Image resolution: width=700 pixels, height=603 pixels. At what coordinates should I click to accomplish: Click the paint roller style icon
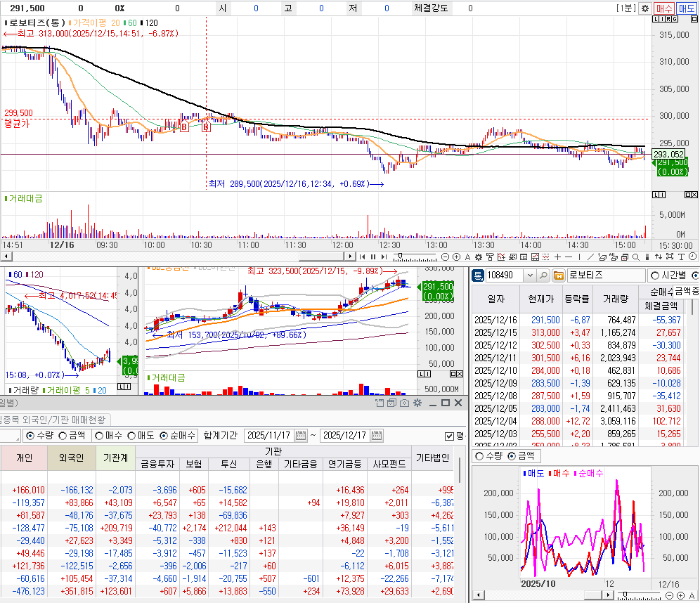[x=490, y=257]
